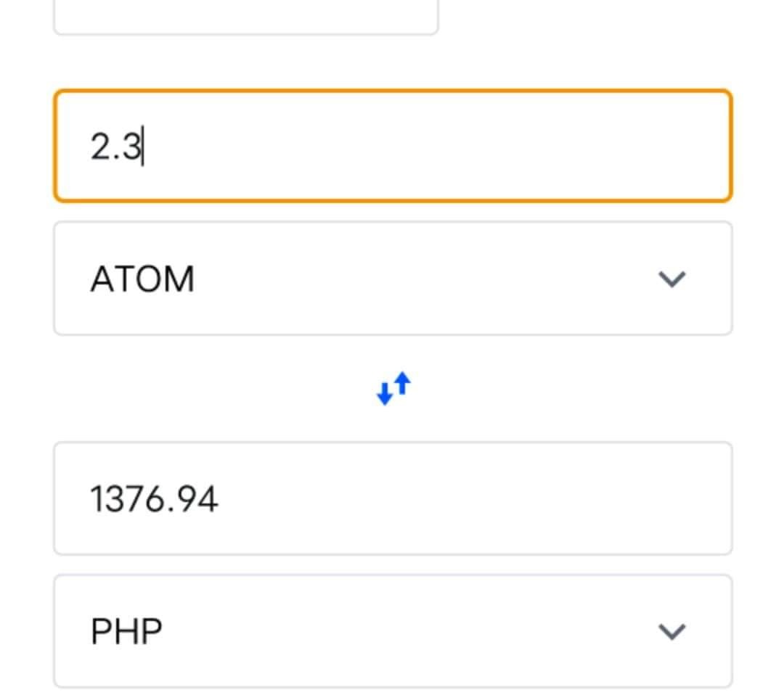Click the blue down arrow of the swap icon
Viewport: 784px width, 695px height.
(x=385, y=393)
